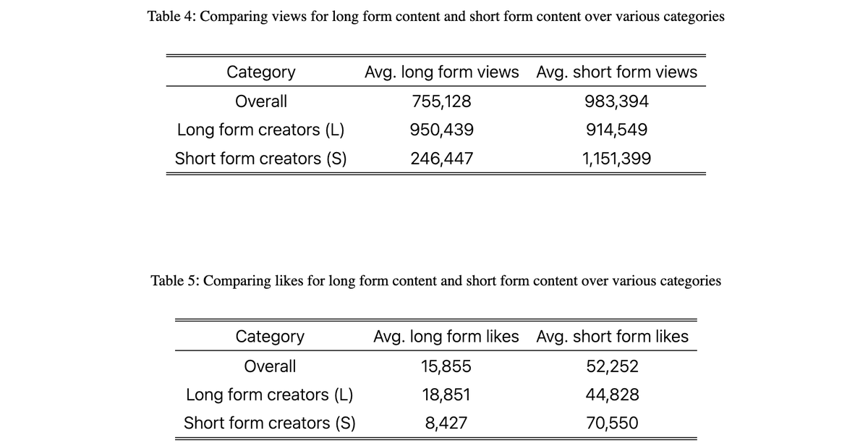Select the 'Avg. short form likes' column header
The width and height of the screenshot is (868, 446).
coord(612,337)
